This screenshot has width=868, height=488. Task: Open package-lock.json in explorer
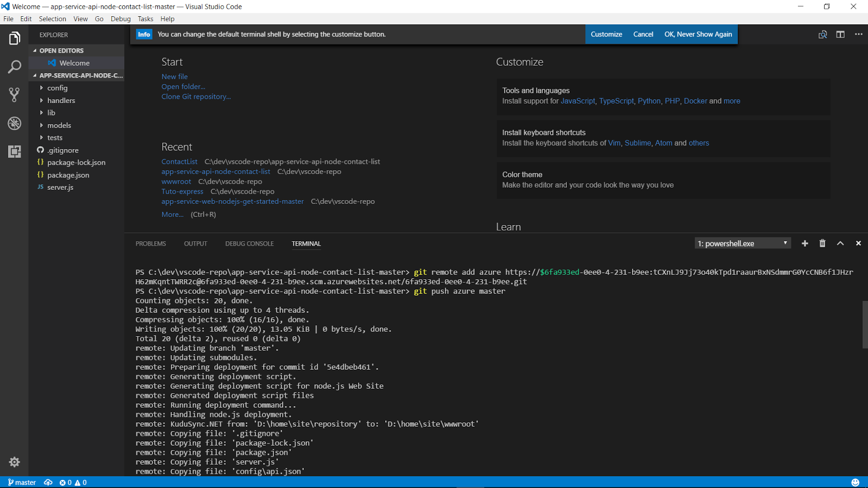(x=76, y=163)
